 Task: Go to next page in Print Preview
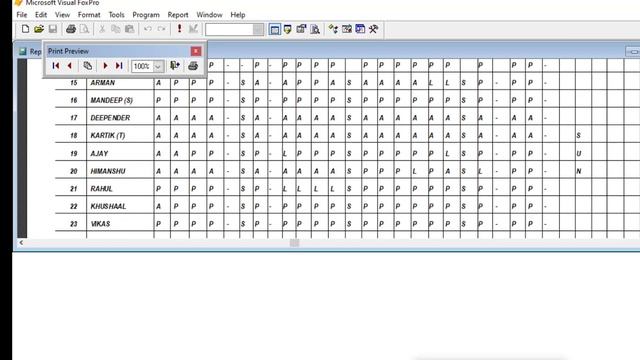coord(105,66)
